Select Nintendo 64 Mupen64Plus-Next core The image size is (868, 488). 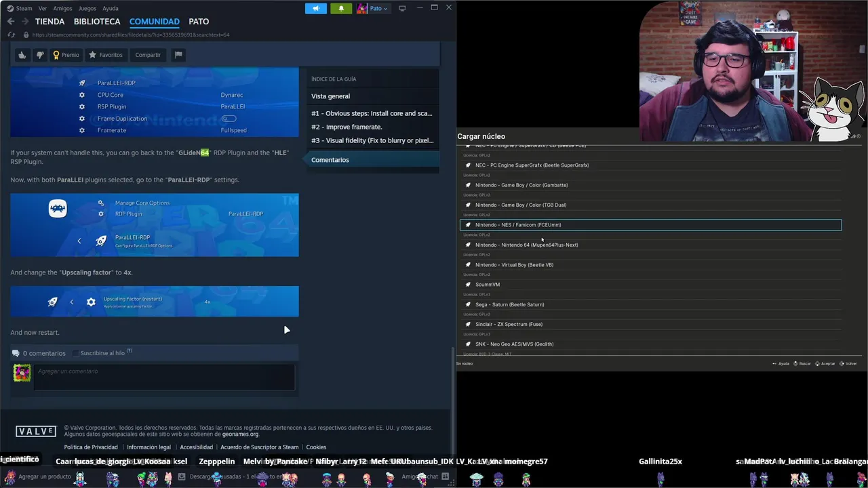pyautogui.click(x=650, y=245)
